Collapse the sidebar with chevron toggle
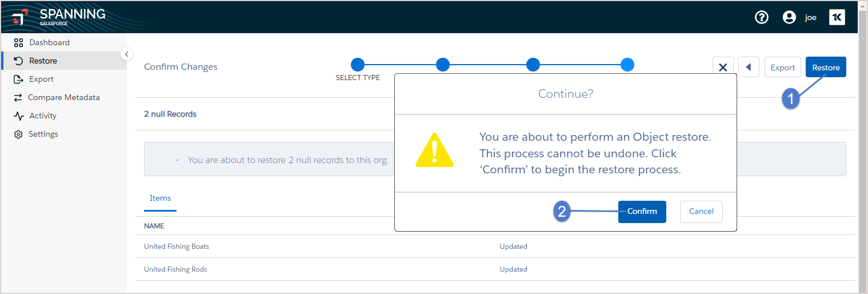 (x=127, y=54)
